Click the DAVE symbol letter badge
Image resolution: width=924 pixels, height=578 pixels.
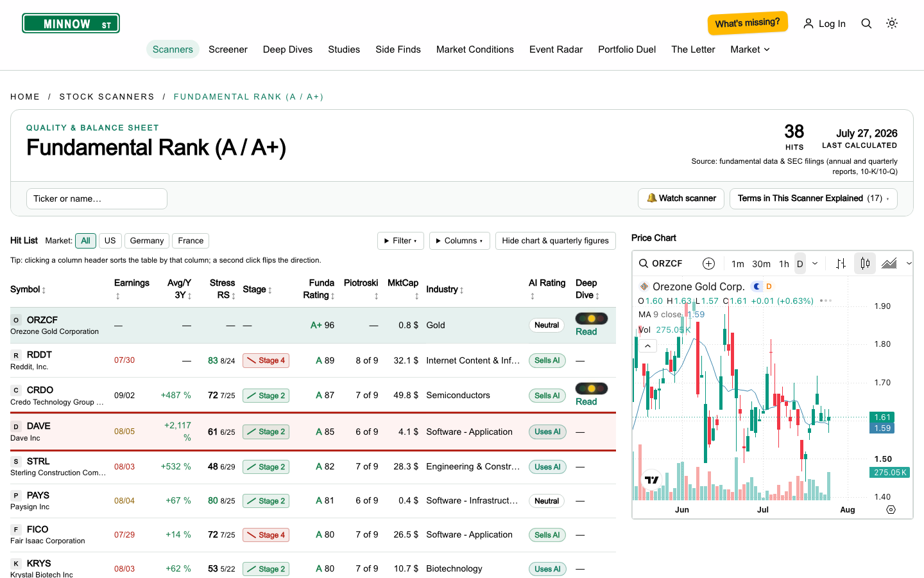pos(16,426)
